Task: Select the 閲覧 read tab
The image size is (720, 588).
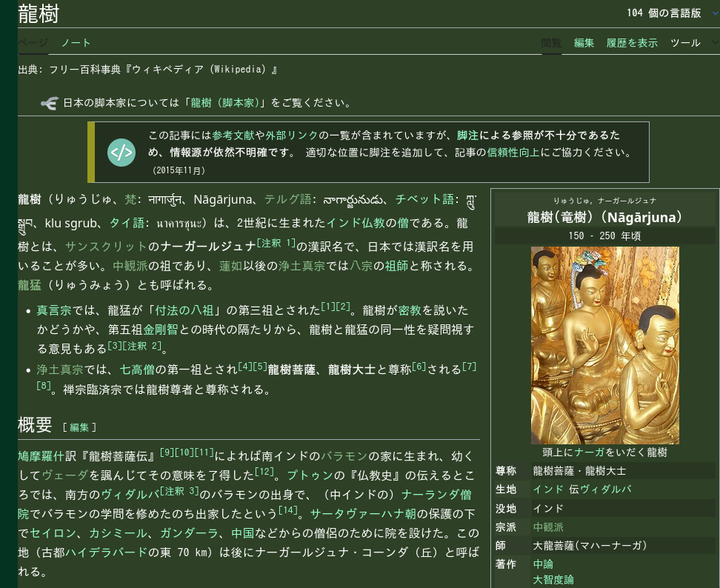Action: coord(551,43)
